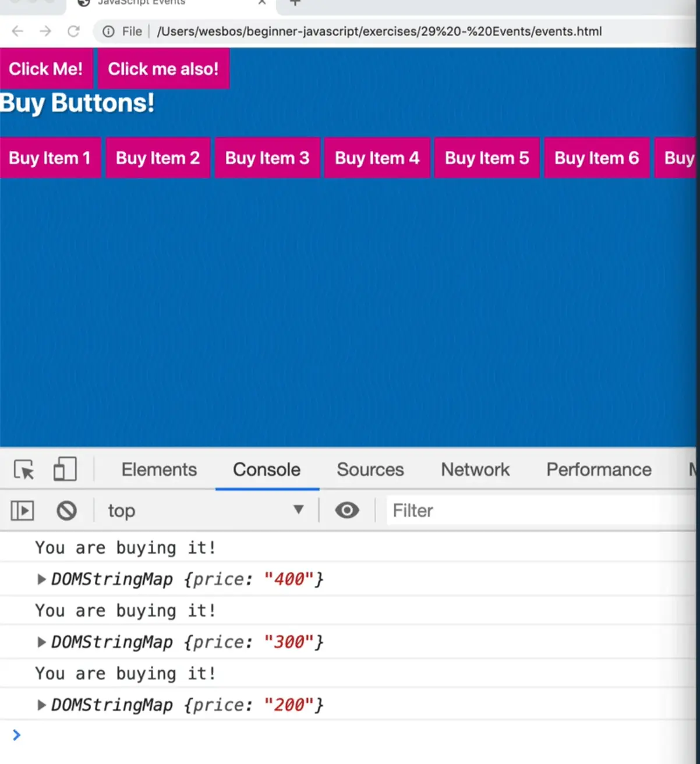700x764 pixels.
Task: Click the eye live expression icon
Action: pos(347,511)
